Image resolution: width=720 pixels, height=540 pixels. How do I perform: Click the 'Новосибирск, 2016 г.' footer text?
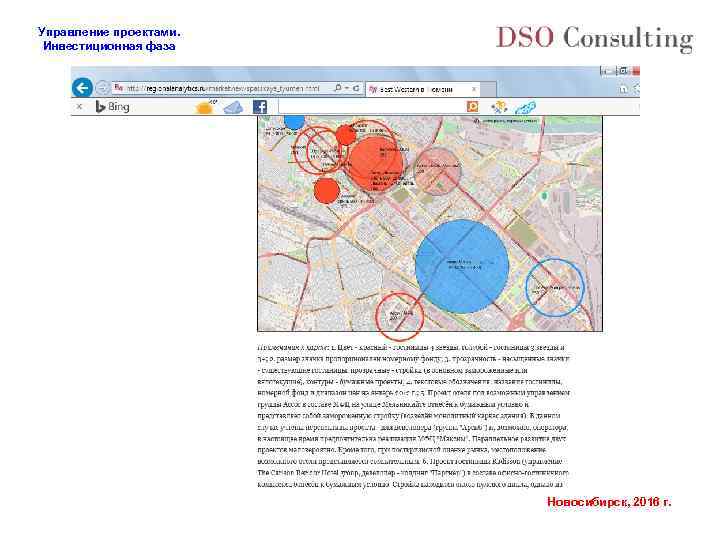click(x=609, y=501)
